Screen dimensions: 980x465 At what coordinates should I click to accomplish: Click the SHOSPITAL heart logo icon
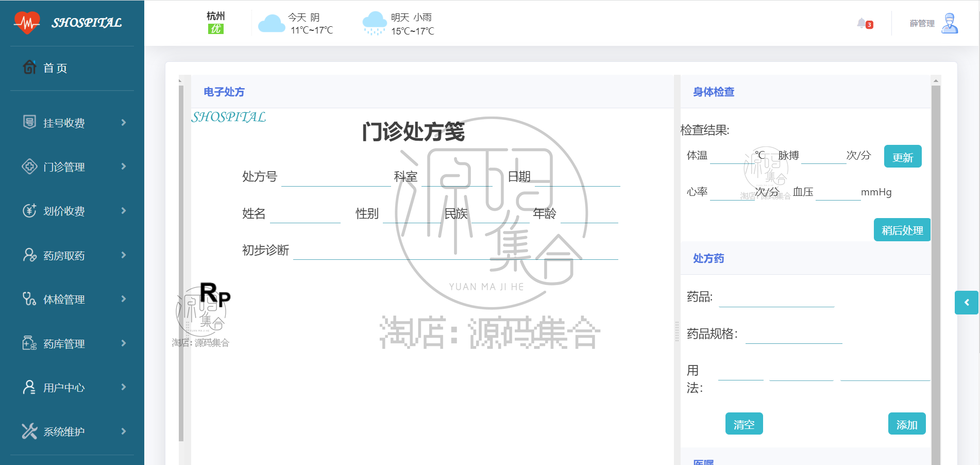27,23
